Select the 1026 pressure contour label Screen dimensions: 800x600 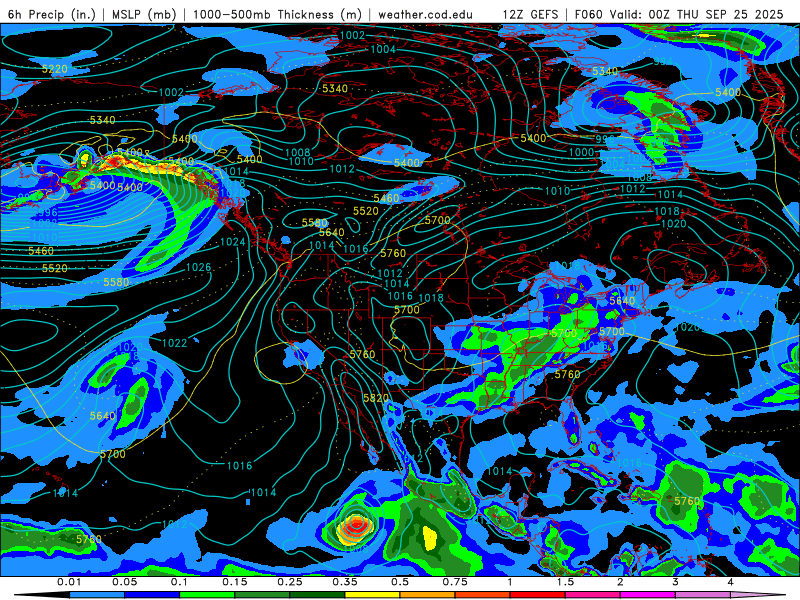(198, 267)
